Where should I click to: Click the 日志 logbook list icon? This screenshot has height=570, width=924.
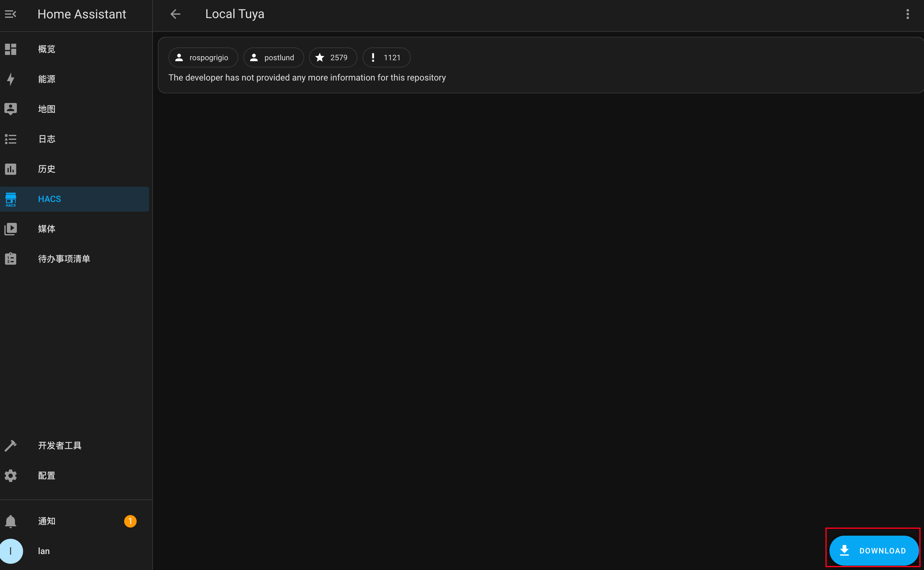11,139
